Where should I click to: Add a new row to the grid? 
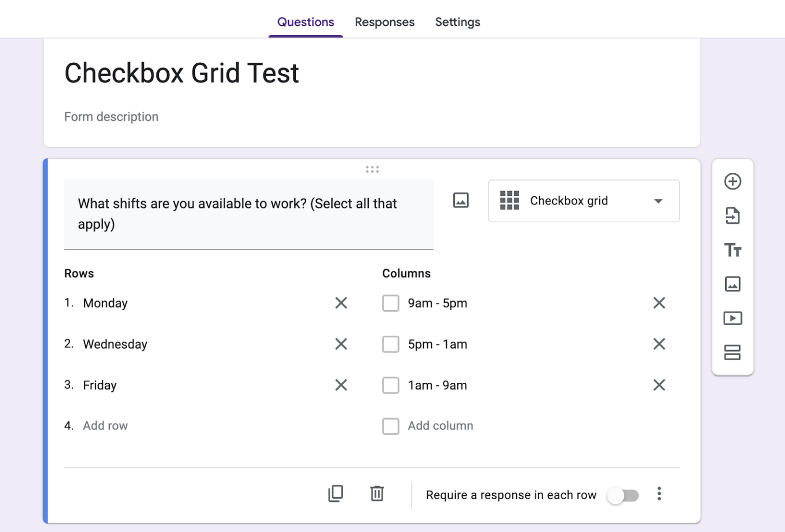[x=106, y=425]
